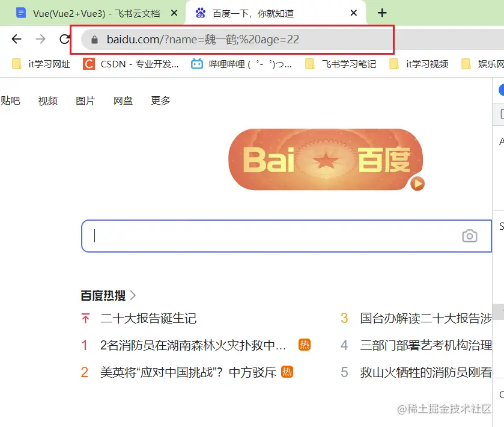
Task: Open 二十大报告诞生记 hot search
Action: point(148,318)
